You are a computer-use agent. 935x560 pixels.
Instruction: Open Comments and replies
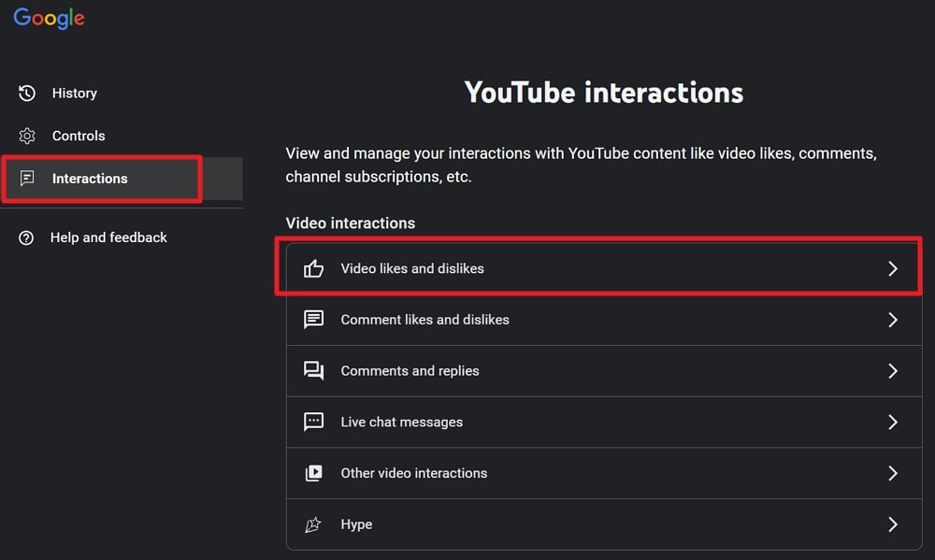click(409, 370)
